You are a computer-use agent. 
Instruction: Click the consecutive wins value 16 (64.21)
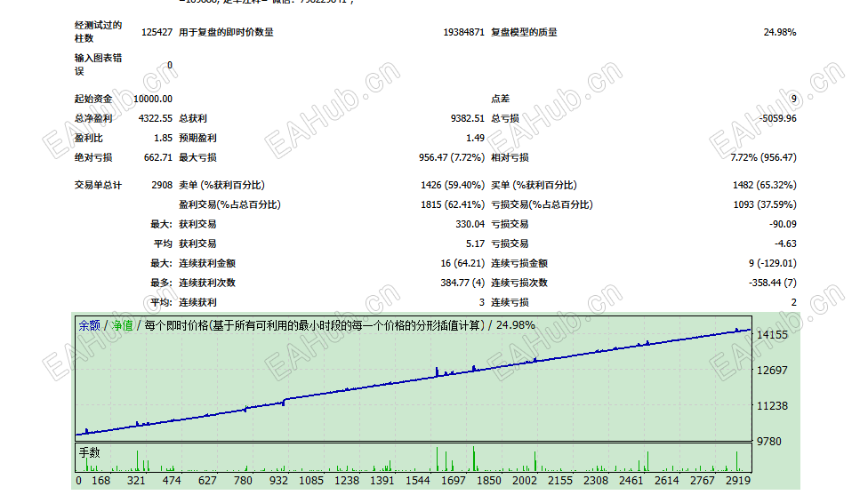coord(462,263)
